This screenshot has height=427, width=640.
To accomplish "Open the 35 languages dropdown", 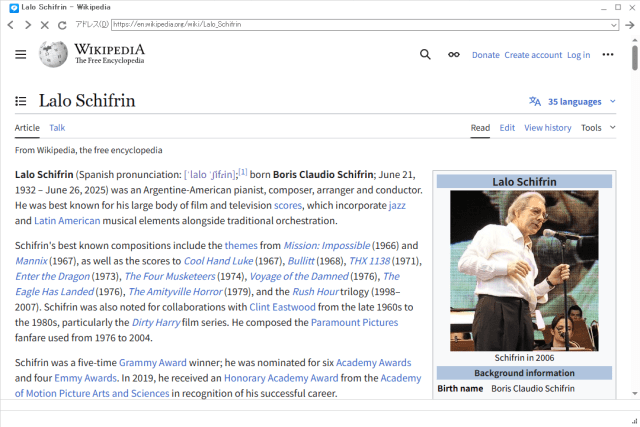I will [x=582, y=101].
